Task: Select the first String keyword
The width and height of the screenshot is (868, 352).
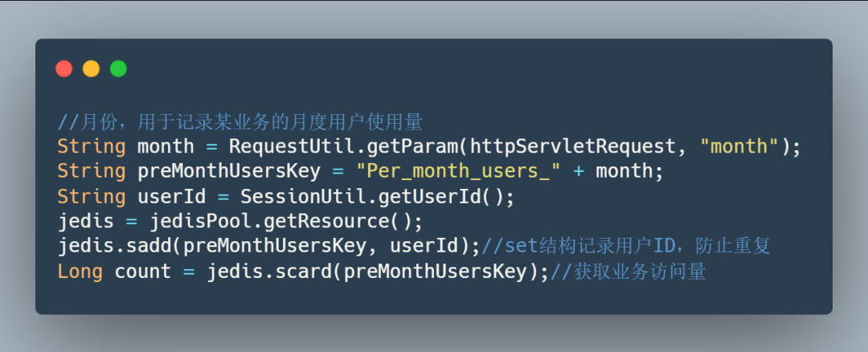Action: (92, 146)
